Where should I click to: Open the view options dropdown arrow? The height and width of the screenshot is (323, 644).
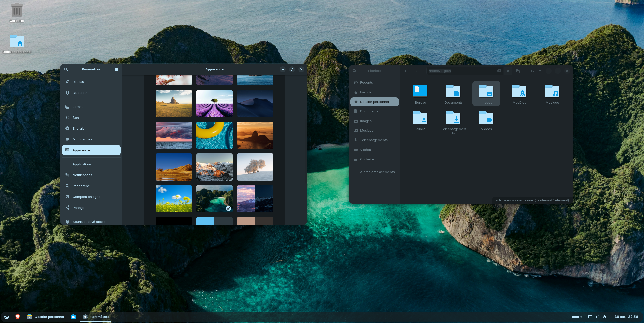pos(540,71)
